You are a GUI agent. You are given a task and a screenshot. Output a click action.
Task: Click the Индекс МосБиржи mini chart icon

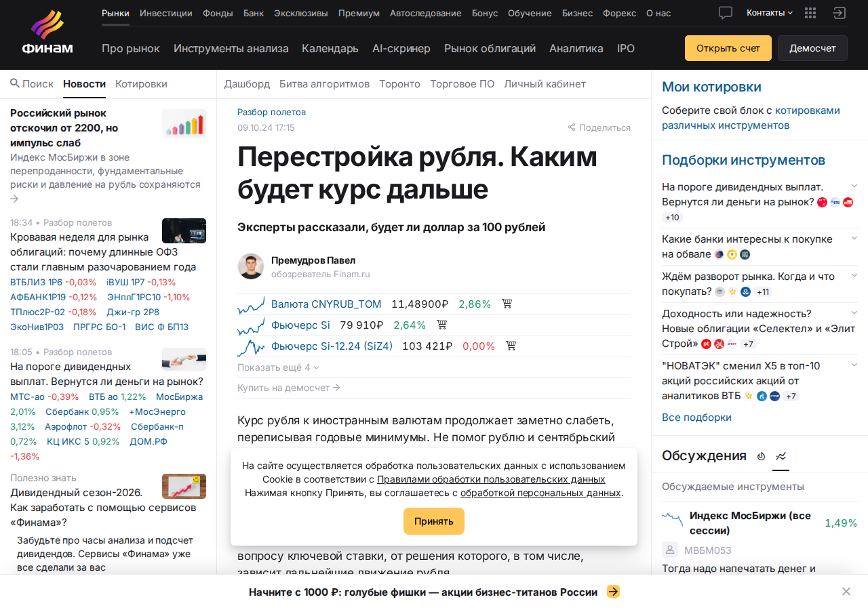click(672, 521)
